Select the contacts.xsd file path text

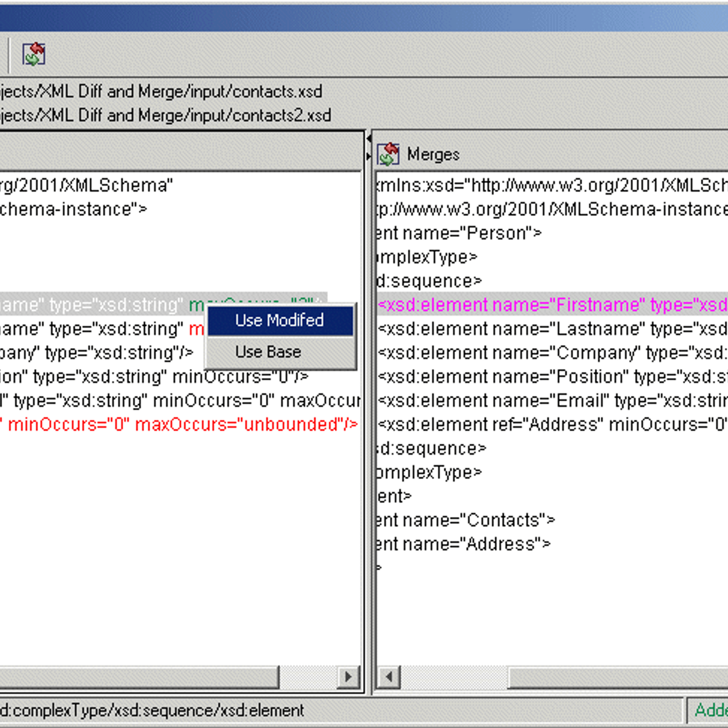[161, 91]
